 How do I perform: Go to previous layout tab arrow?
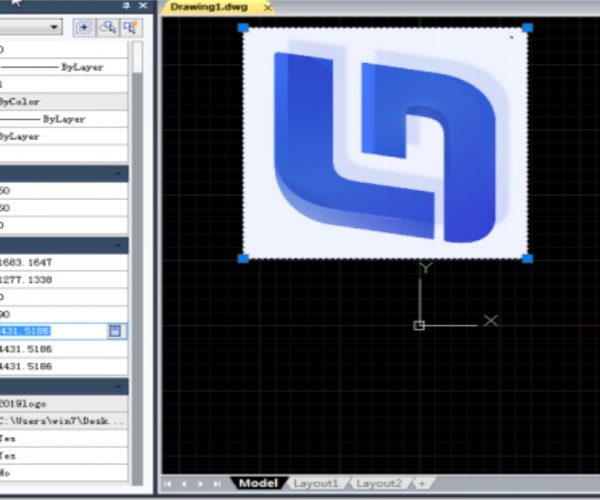point(184,484)
